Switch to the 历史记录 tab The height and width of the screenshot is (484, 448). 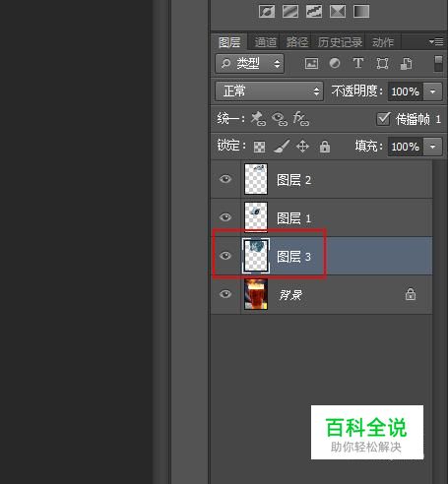click(340, 42)
